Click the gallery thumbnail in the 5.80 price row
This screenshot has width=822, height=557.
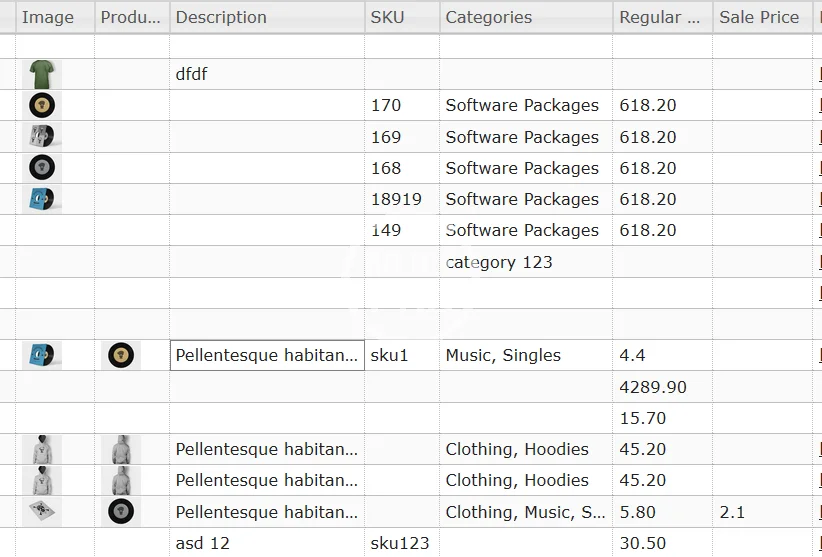coord(121,512)
